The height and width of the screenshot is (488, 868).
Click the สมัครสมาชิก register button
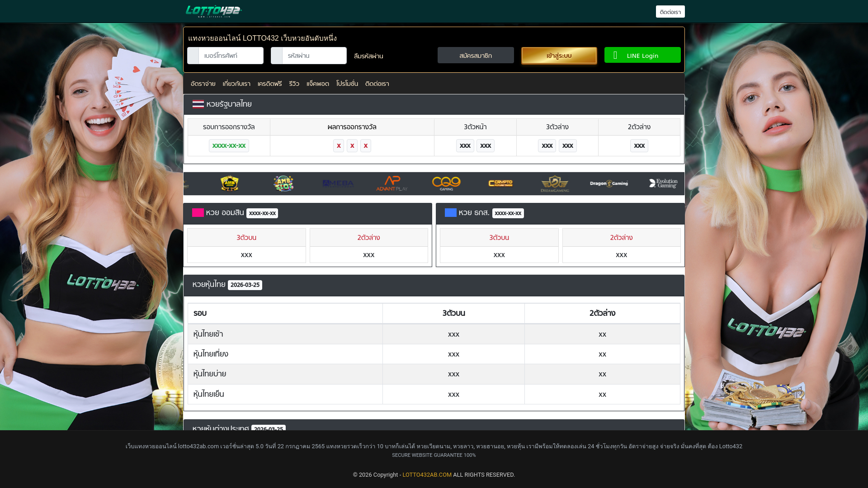tap(476, 55)
